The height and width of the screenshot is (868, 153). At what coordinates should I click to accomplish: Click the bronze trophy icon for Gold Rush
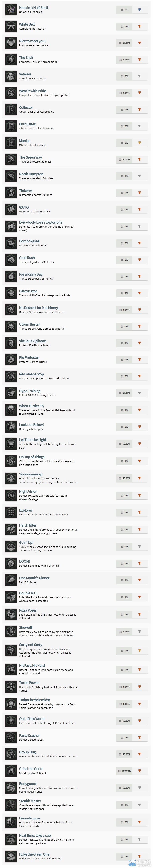point(140,260)
